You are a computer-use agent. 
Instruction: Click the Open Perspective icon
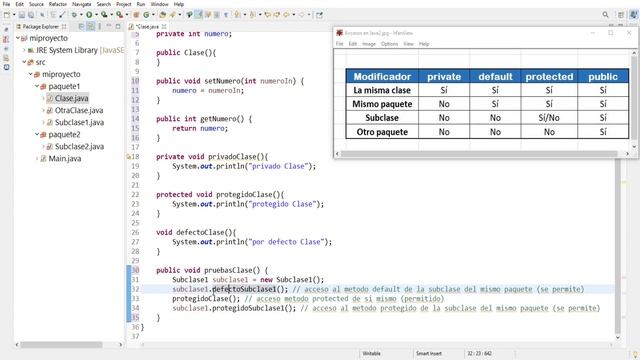coord(620,15)
